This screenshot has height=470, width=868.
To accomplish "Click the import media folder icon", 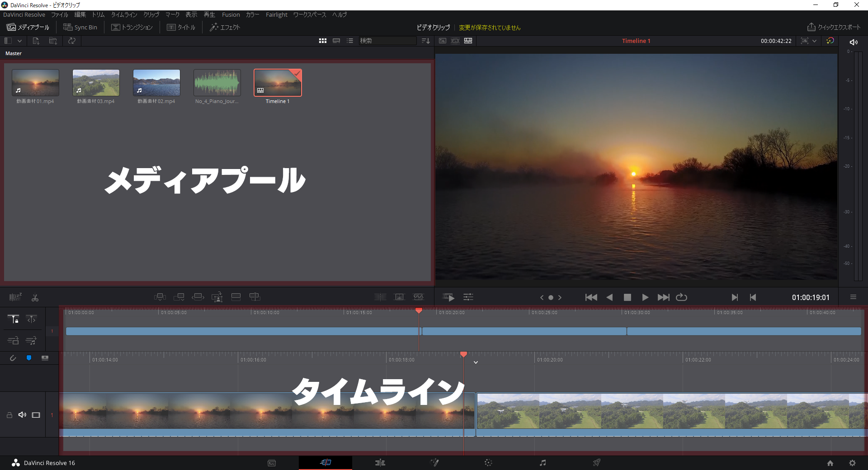I will [53, 41].
